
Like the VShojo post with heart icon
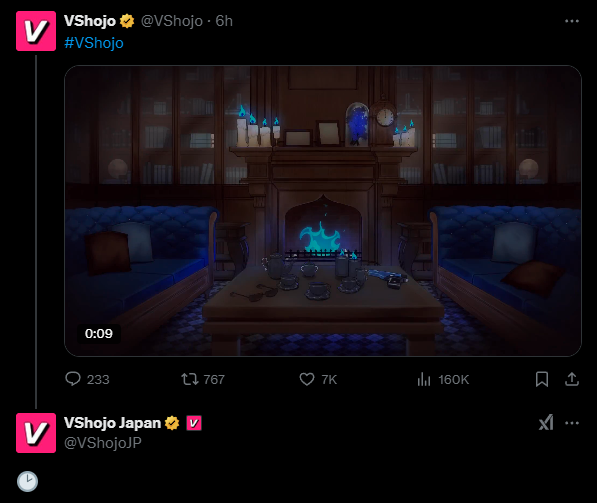(307, 379)
